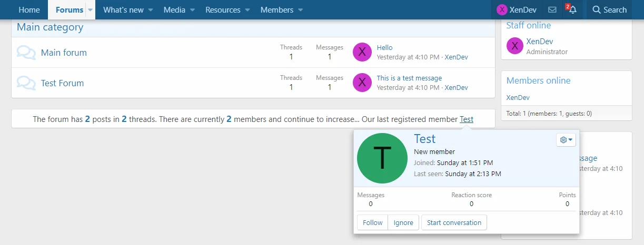Open the conversations envelope icon

point(552,10)
